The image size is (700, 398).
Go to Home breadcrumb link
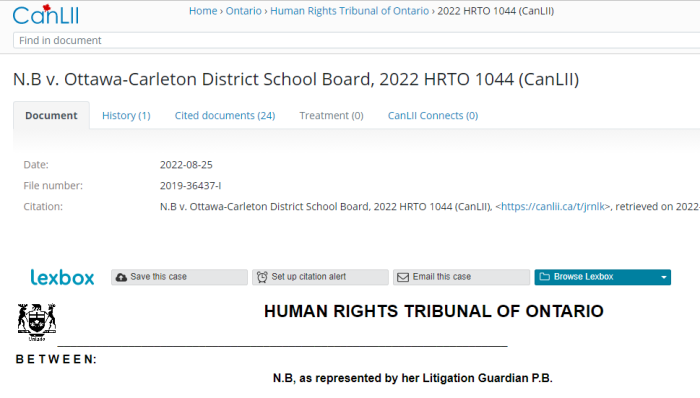203,11
